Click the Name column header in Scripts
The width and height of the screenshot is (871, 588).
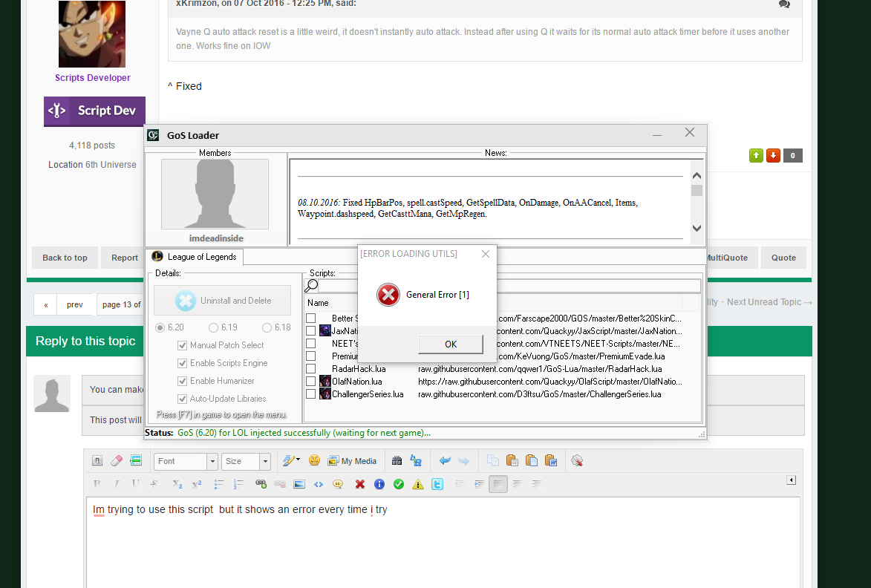(318, 303)
